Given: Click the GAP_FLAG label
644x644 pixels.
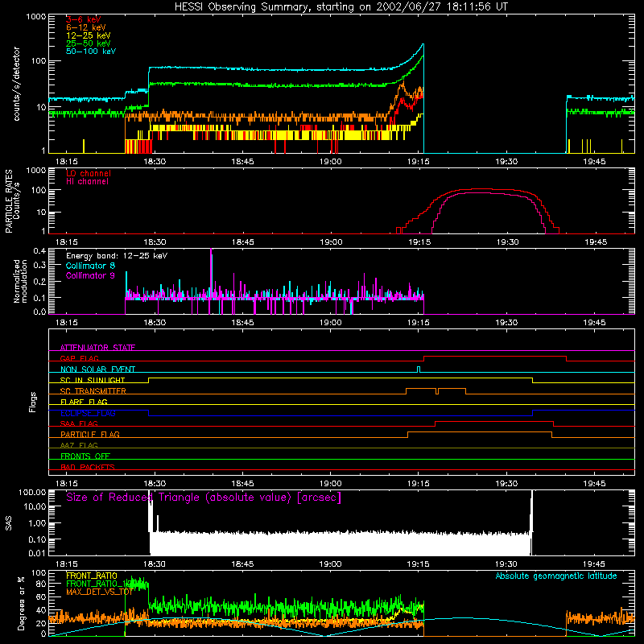Looking at the screenshot, I should pos(80,358).
